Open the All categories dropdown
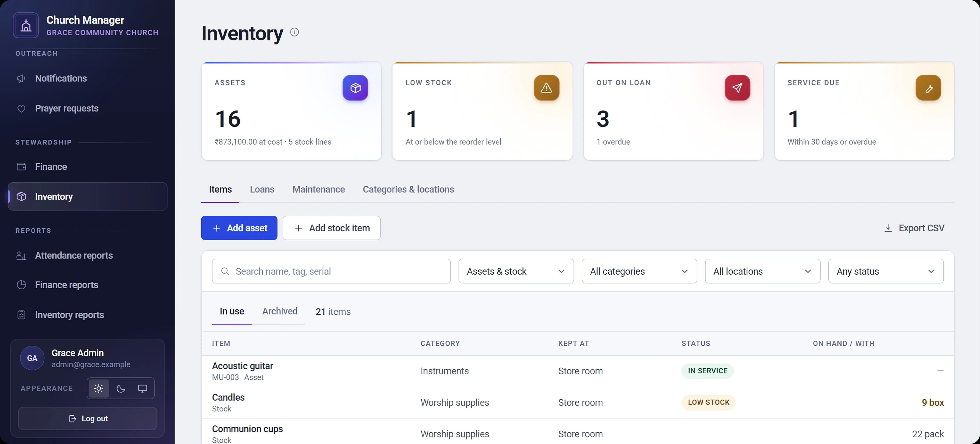 tap(639, 271)
